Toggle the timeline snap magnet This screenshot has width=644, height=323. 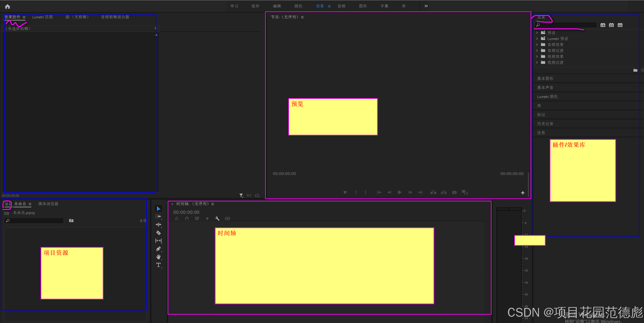coord(187,219)
